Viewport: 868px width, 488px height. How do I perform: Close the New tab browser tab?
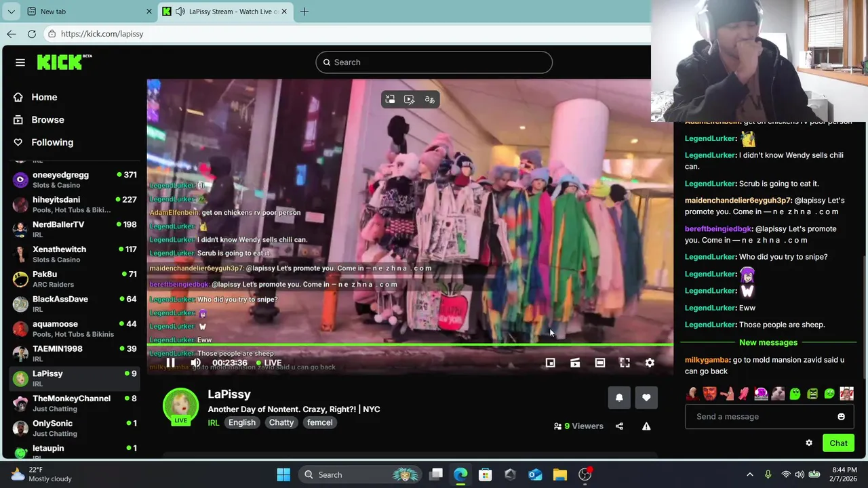(149, 12)
